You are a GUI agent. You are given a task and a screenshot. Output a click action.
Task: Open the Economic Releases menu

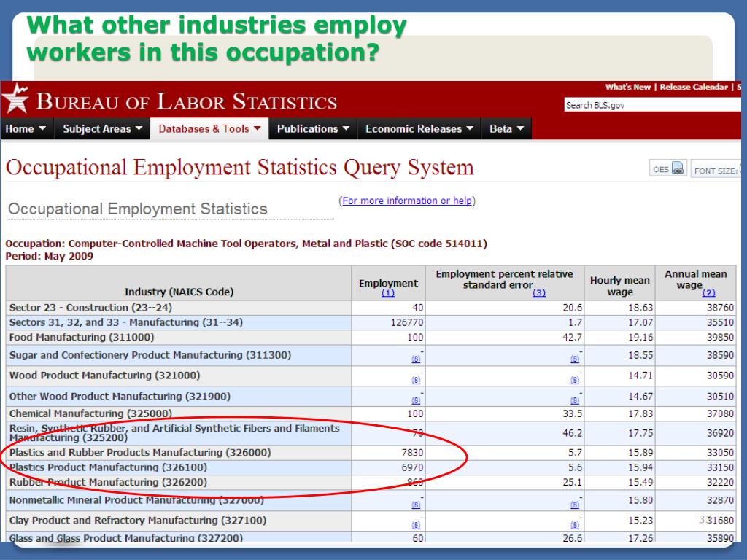coord(419,128)
